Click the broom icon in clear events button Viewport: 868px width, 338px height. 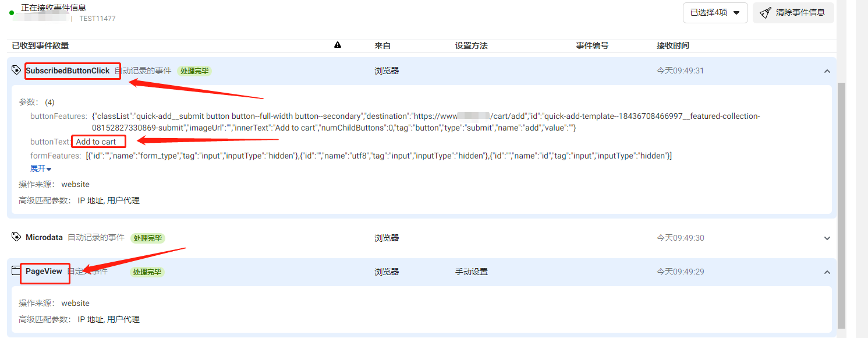click(766, 12)
